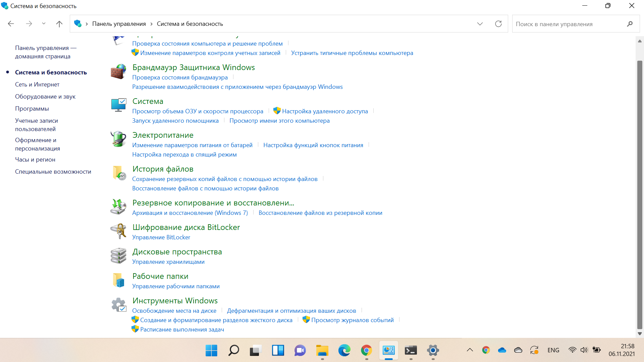
Task: Open the BitLocker keys icon
Action: 118,231
